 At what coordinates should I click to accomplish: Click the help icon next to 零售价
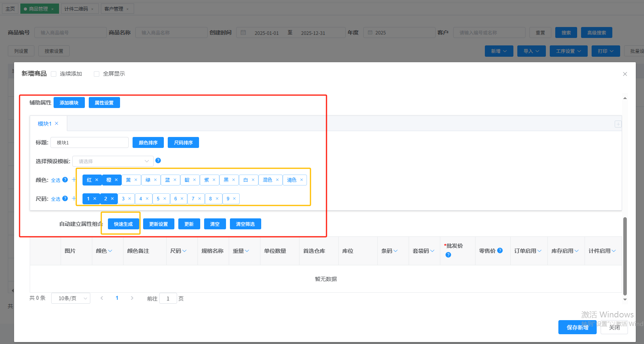pos(500,250)
